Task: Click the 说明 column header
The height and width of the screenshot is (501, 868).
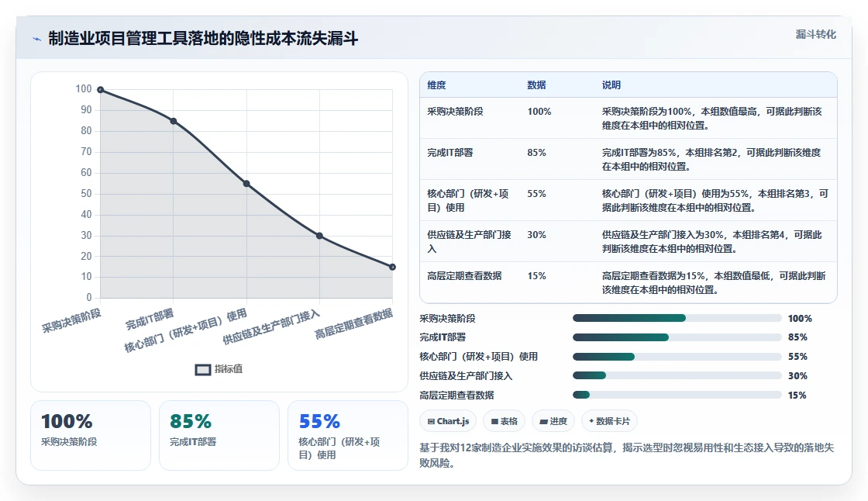Action: [x=611, y=85]
